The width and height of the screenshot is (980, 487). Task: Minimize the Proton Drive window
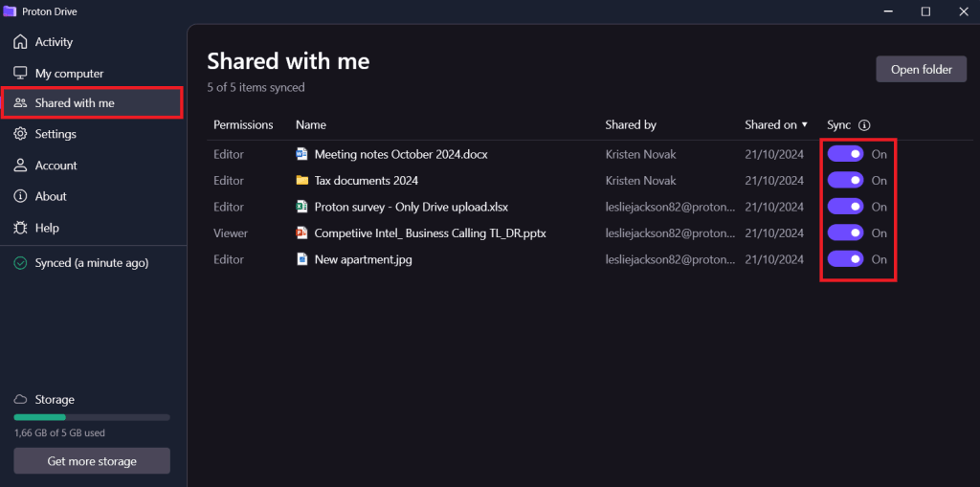(x=888, y=11)
